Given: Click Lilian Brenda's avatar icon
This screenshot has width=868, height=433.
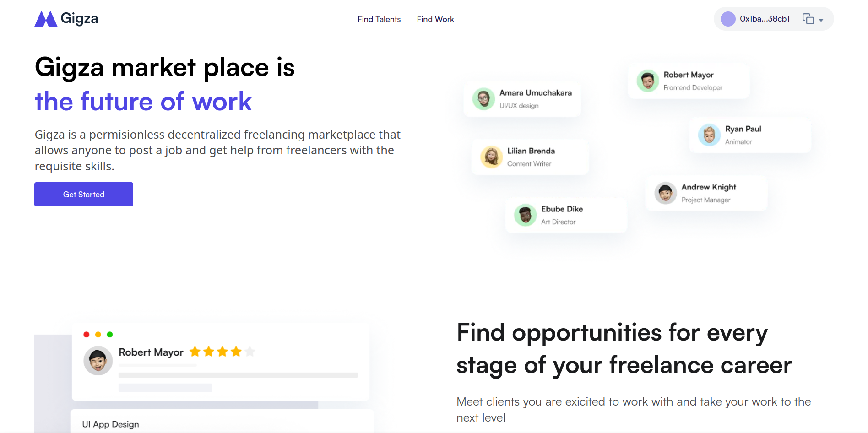Looking at the screenshot, I should [x=491, y=157].
